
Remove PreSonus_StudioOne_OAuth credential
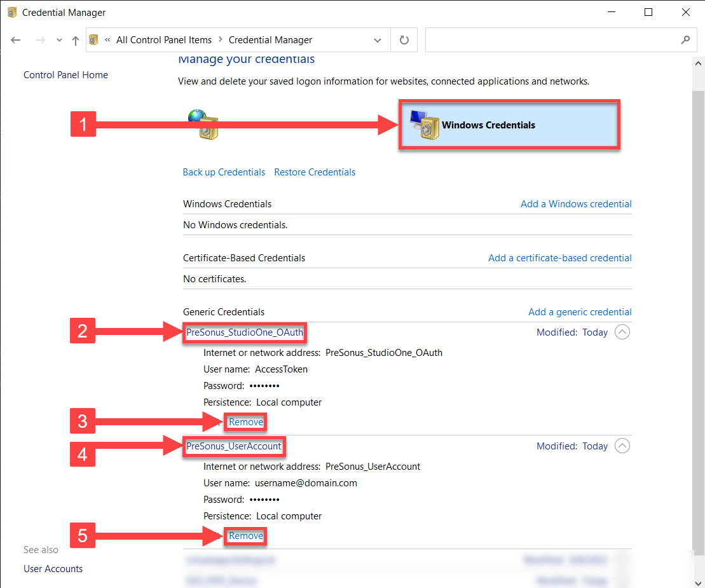pos(246,422)
